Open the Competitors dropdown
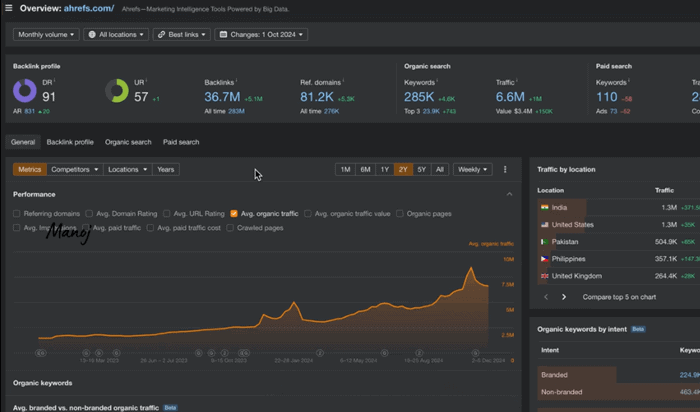Screen dimensions: 700x412 75,170
